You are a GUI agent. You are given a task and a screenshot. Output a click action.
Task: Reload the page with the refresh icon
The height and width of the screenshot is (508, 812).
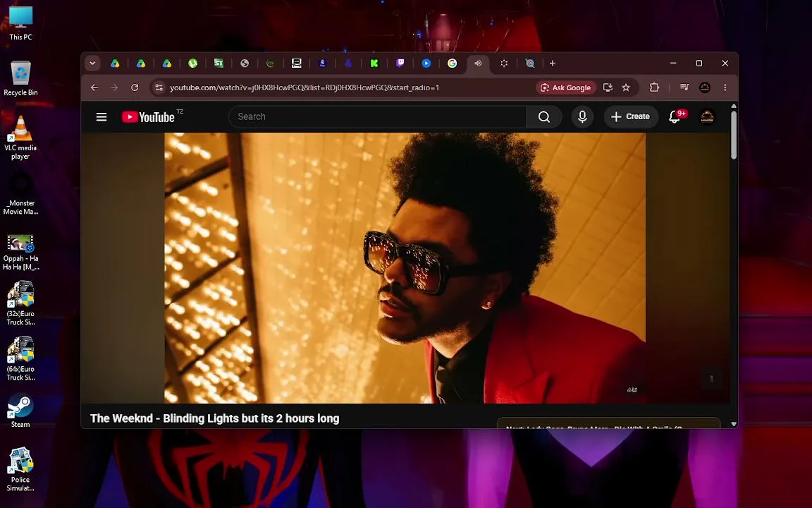pyautogui.click(x=135, y=87)
